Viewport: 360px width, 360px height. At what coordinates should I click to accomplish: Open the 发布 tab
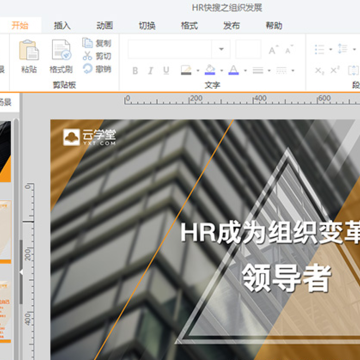tap(232, 26)
